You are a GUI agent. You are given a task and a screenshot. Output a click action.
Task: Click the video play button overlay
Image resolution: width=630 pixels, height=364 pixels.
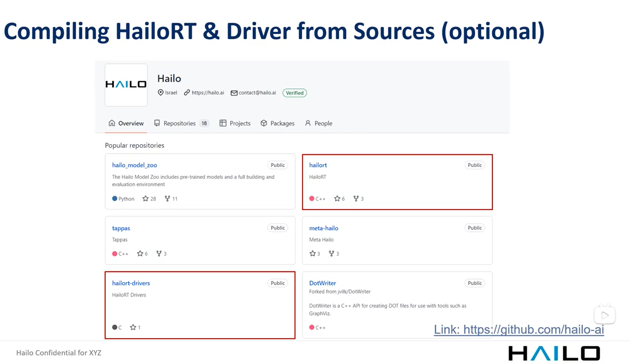605,315
